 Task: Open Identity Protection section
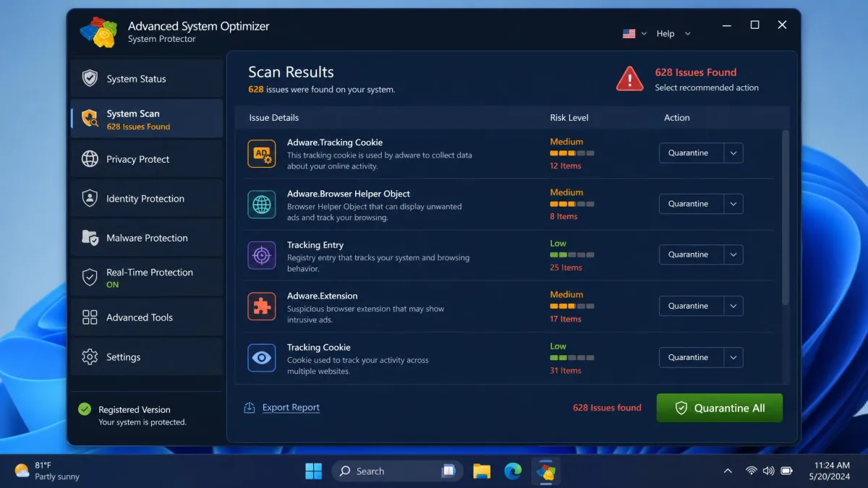147,198
